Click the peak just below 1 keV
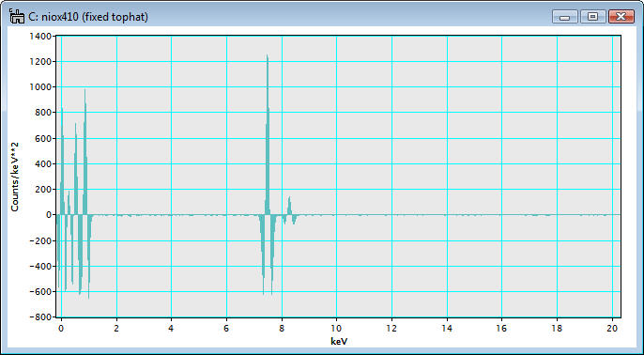This screenshot has width=644, height=355. tap(85, 152)
